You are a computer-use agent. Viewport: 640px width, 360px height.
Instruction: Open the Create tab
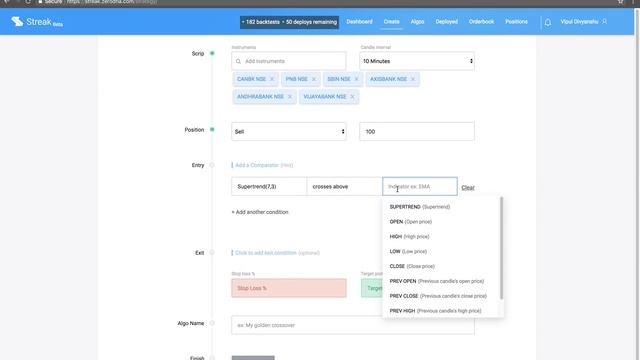point(391,22)
